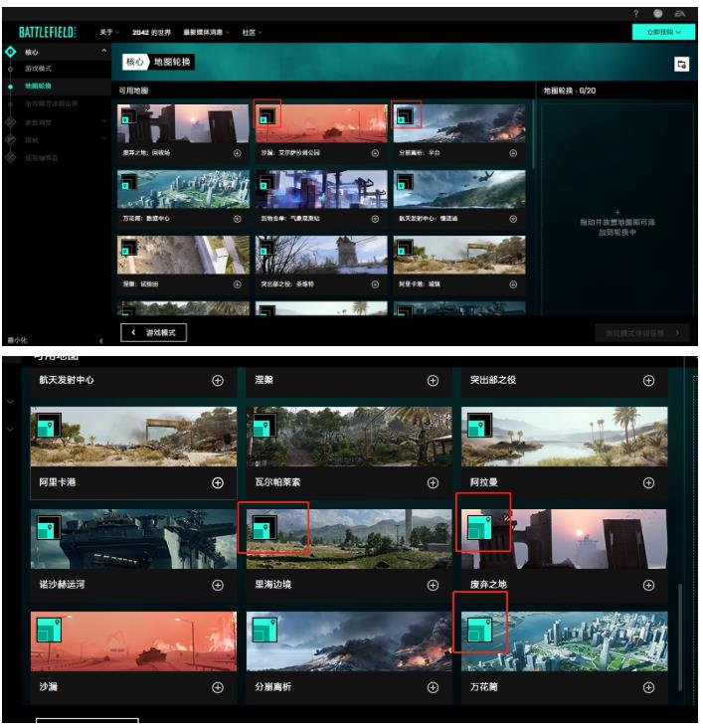Add 沙漏：艾尔萨拉姆公园 map with its plus icon

(x=375, y=153)
